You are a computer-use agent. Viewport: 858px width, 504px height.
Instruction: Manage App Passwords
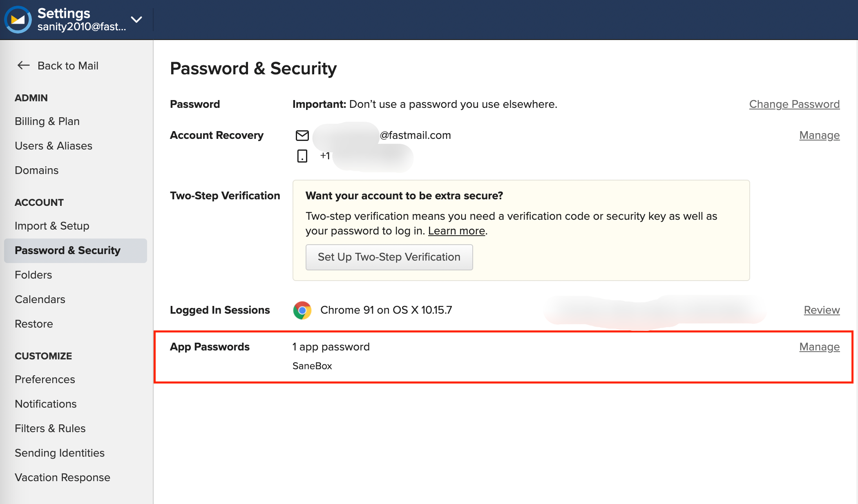[x=819, y=347]
